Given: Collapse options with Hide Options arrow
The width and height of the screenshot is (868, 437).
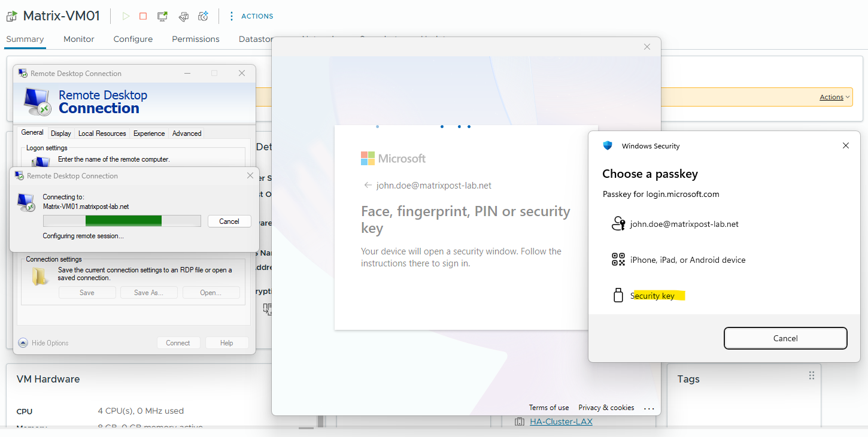Looking at the screenshot, I should click(x=23, y=343).
